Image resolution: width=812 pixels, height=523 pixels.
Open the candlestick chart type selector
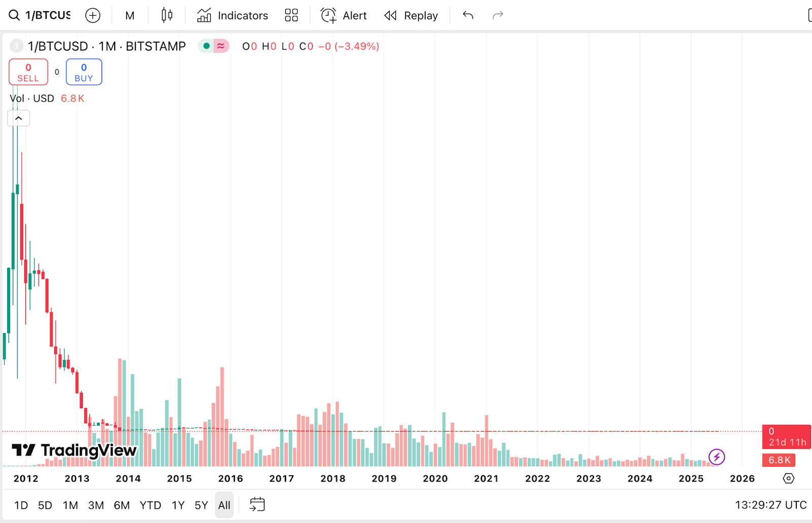[166, 15]
